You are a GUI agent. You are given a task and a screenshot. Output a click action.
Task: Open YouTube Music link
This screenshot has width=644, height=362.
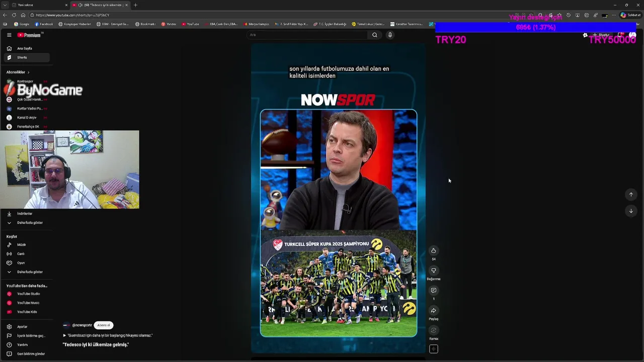click(x=28, y=303)
